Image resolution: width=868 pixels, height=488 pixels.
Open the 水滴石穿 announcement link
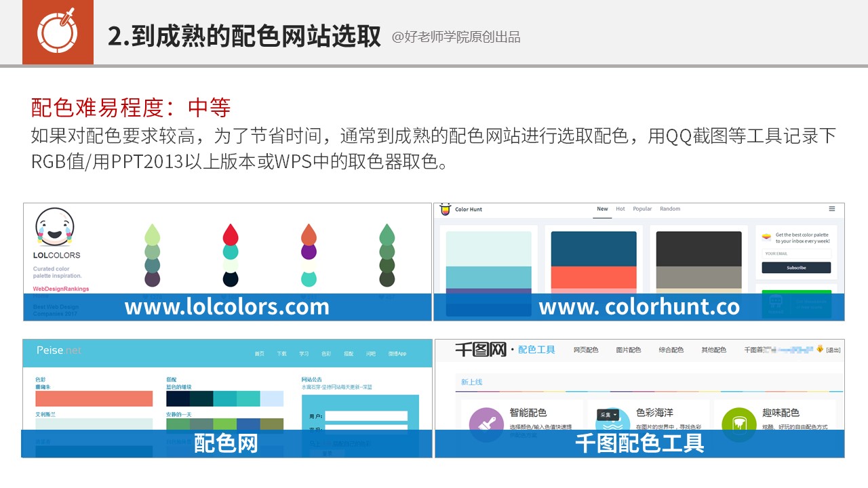pos(337,388)
